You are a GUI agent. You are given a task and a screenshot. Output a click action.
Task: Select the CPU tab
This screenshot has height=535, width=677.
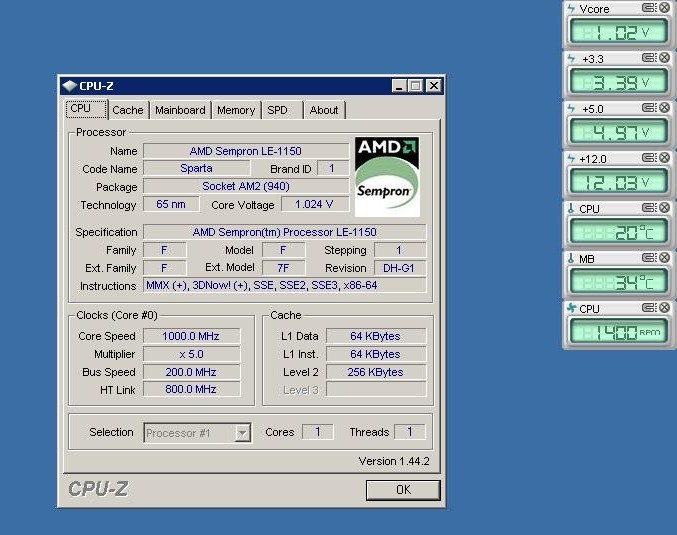coord(86,109)
